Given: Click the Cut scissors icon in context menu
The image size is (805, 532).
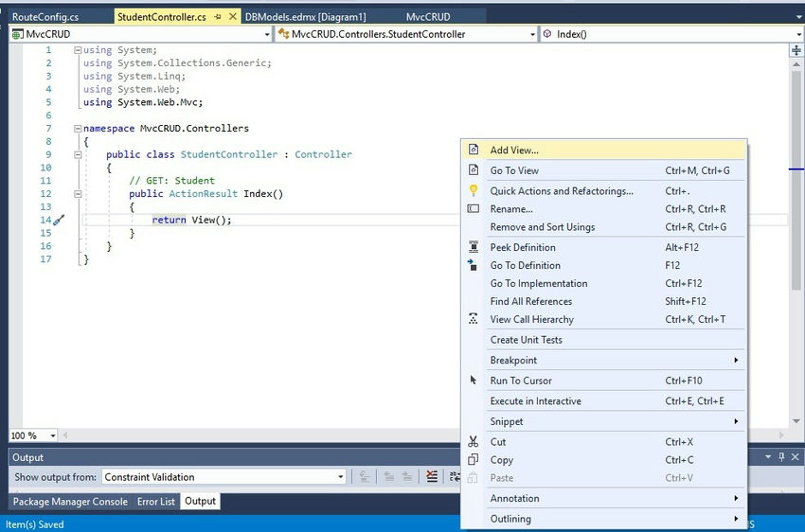Looking at the screenshot, I should [x=474, y=442].
